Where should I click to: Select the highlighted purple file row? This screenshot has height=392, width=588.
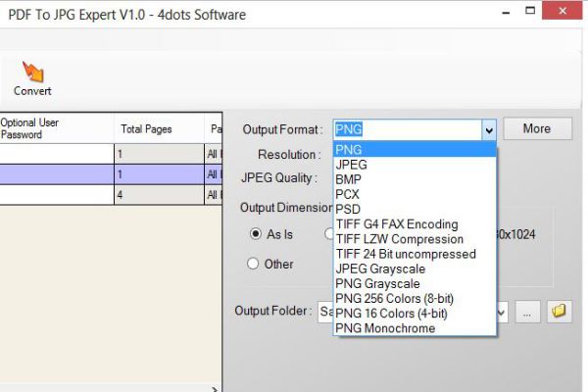pos(111,174)
